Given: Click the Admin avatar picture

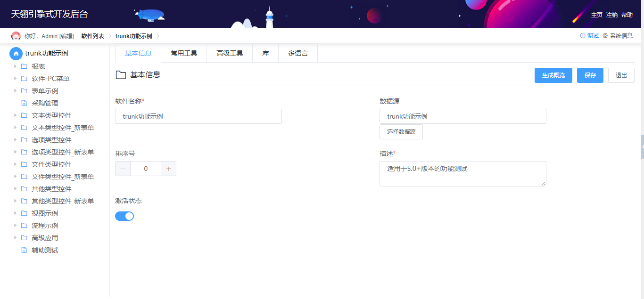Looking at the screenshot, I should pyautogui.click(x=15, y=35).
